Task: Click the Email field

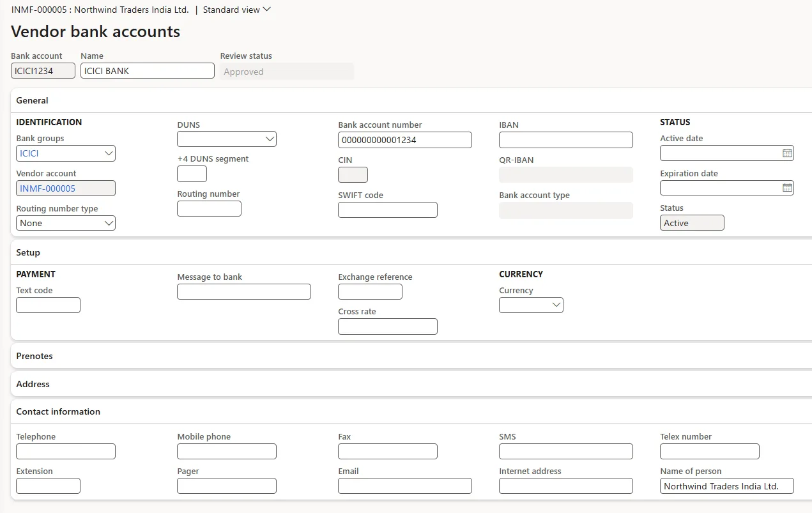Action: (405, 486)
